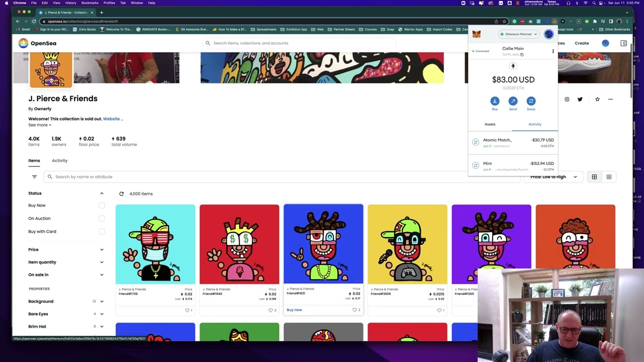The height and width of the screenshot is (362, 644).
Task: Switch to small grid view
Action: pos(609,177)
